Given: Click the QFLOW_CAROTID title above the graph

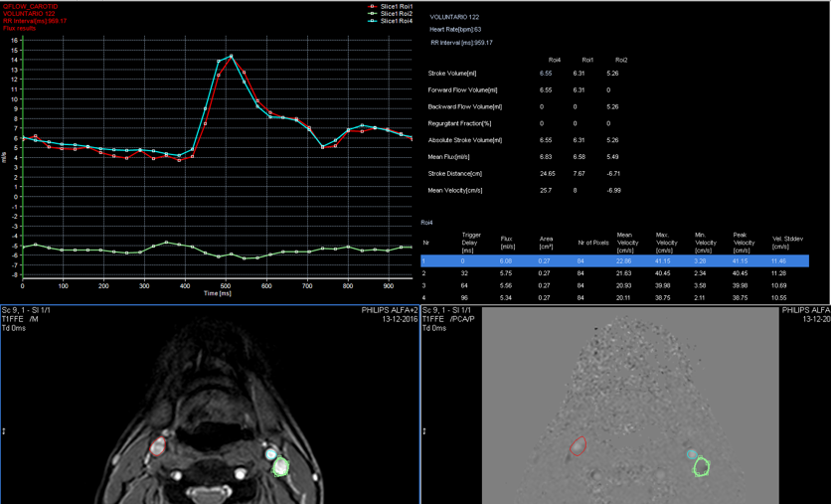Looking at the screenshot, I should click(x=30, y=6).
